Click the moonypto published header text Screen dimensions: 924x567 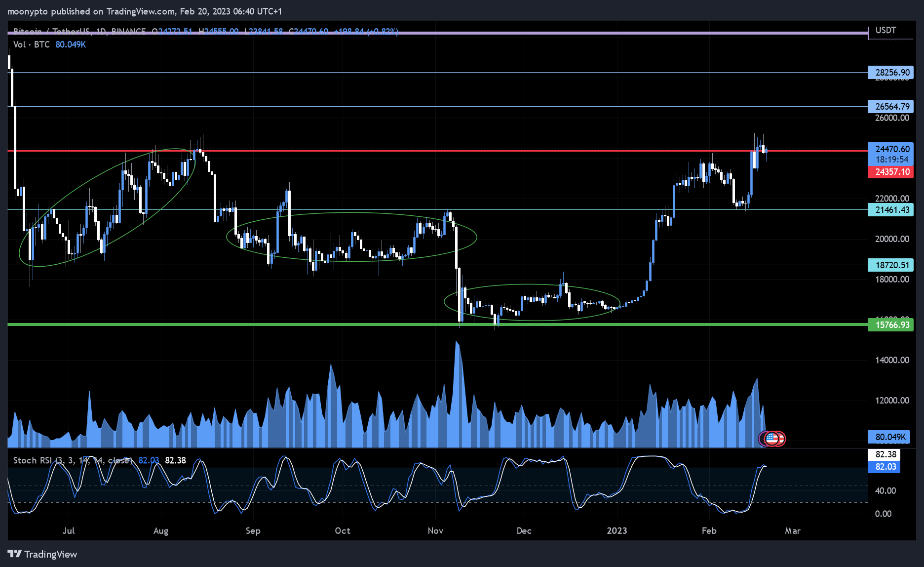click(145, 11)
